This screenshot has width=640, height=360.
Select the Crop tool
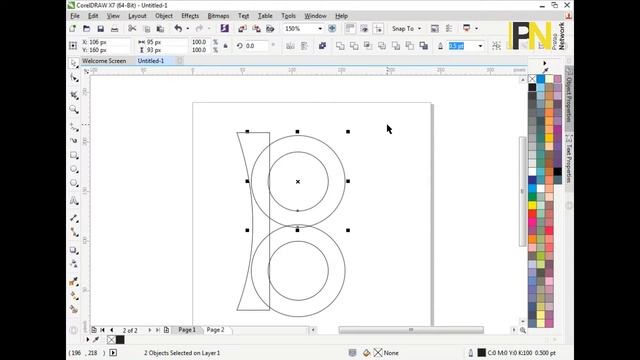(74, 95)
